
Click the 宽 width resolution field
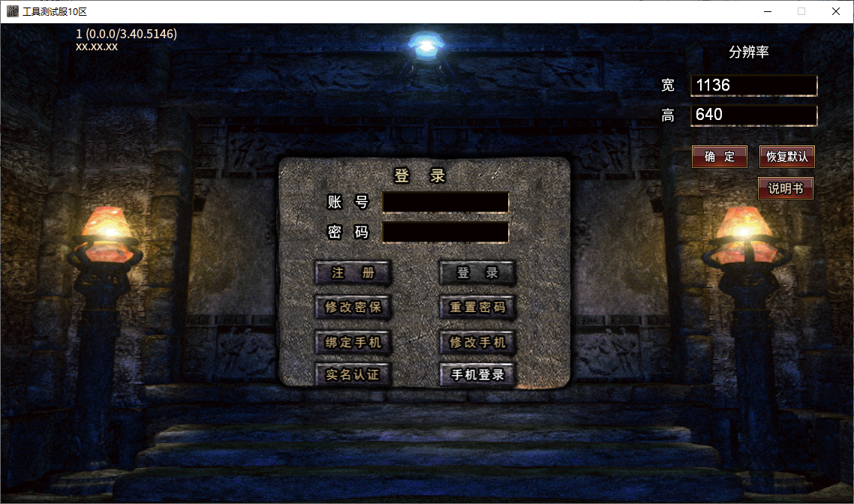[753, 85]
